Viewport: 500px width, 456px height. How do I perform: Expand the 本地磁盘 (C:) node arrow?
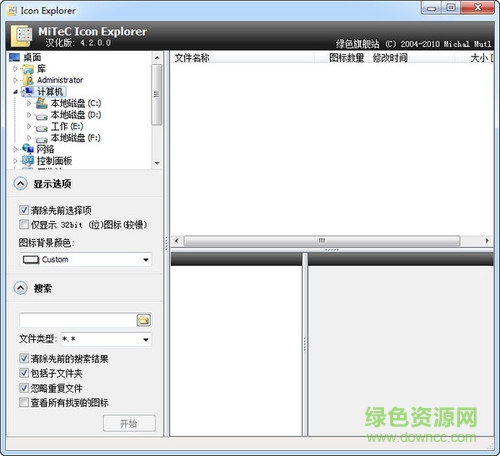point(29,103)
